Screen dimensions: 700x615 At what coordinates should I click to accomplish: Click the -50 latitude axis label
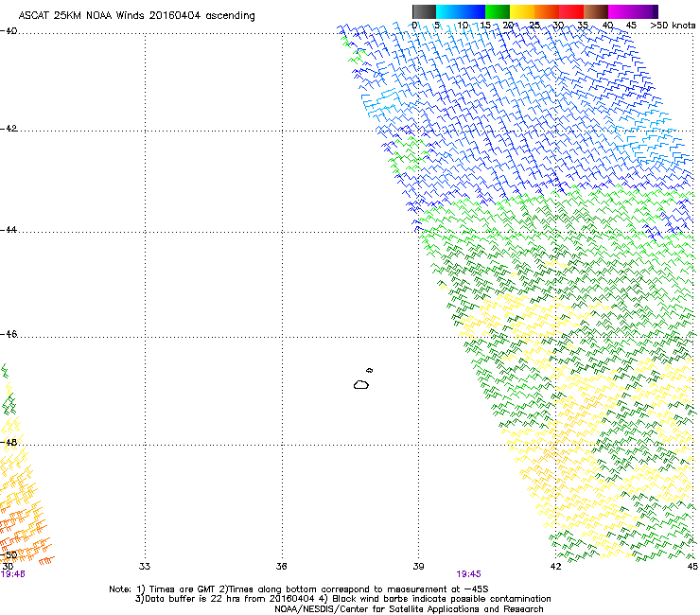[9, 555]
